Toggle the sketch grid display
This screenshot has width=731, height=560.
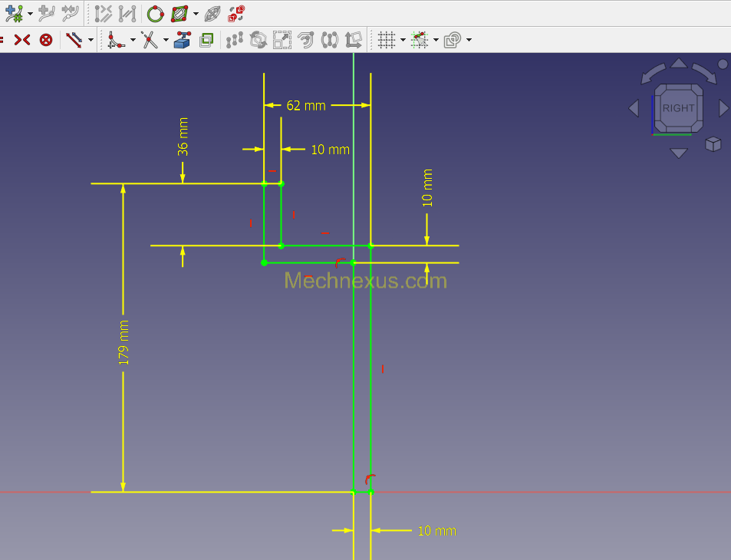pos(387,39)
